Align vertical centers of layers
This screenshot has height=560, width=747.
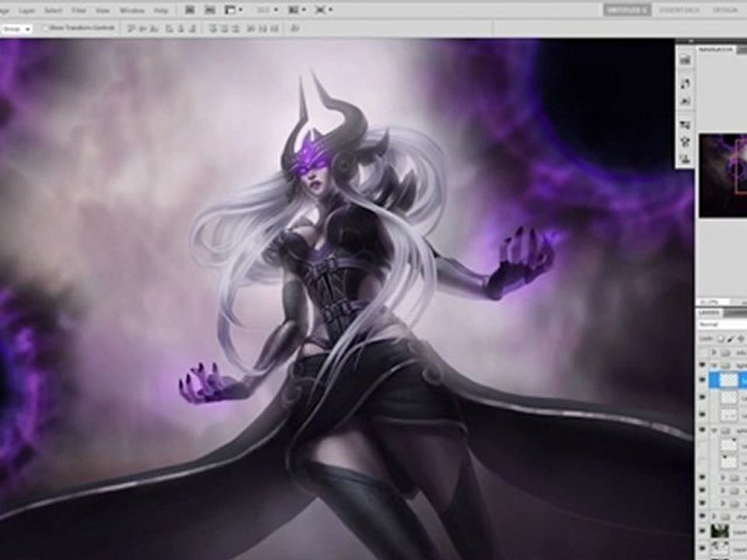coord(143,29)
